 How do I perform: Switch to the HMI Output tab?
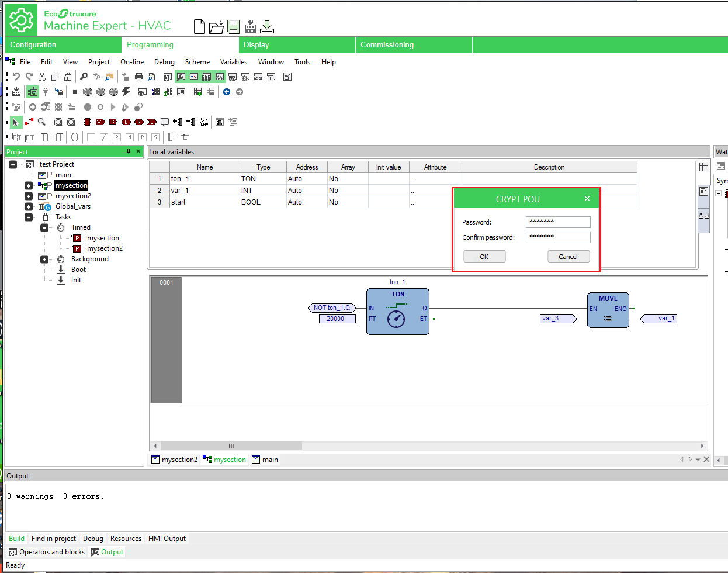167,539
